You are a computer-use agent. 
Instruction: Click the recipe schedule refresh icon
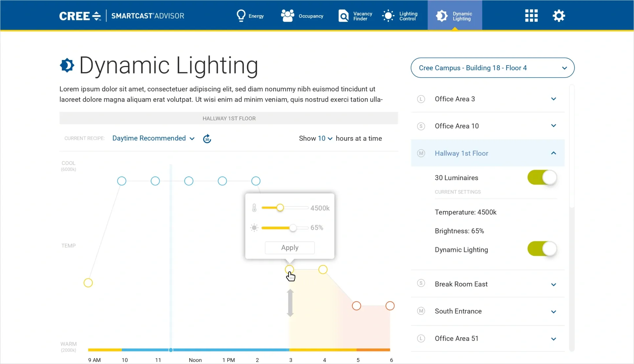pos(207,138)
